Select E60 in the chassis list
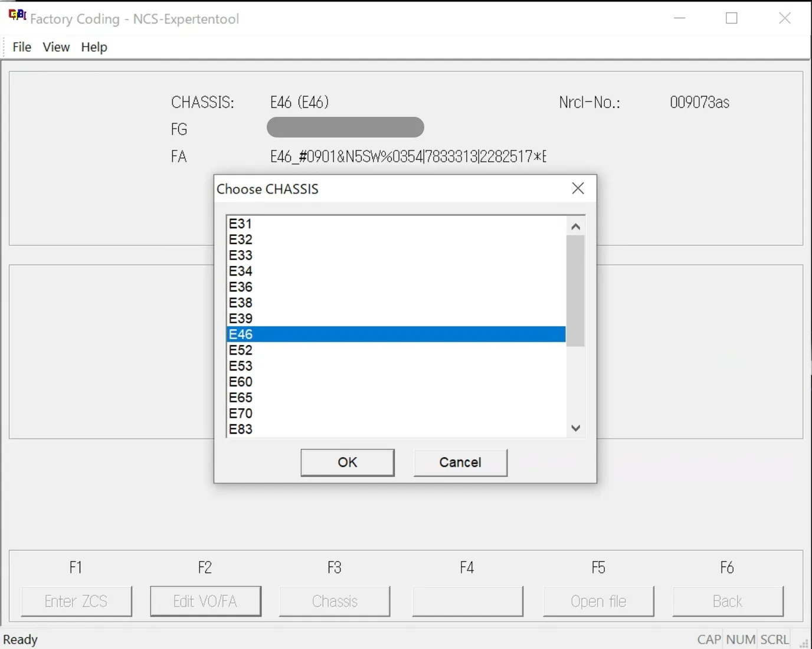 pos(396,382)
